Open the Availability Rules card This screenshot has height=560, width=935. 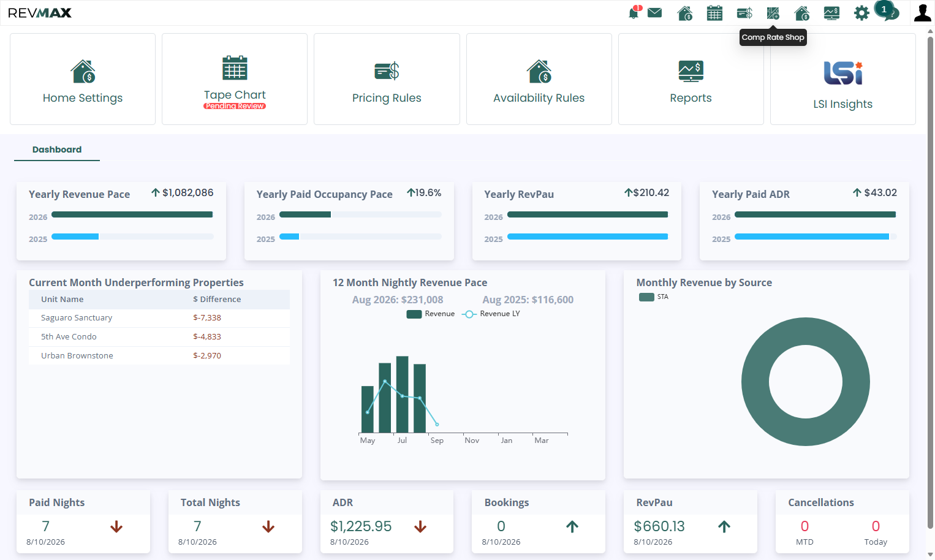tap(539, 79)
